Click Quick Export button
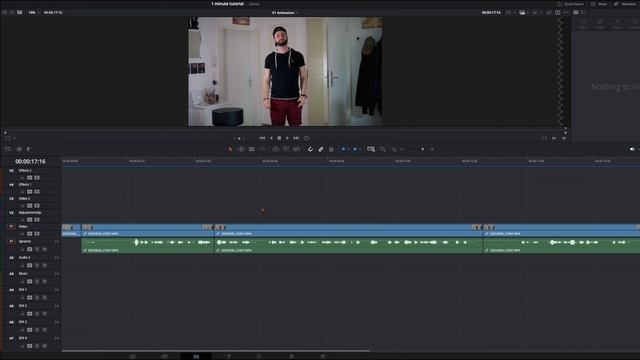Viewport: 640px width, 360px height. point(571,4)
